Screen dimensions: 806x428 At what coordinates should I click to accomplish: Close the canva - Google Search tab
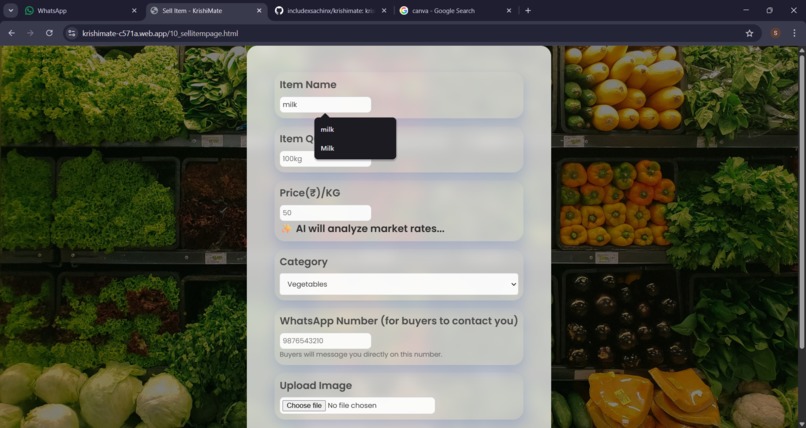(x=509, y=10)
